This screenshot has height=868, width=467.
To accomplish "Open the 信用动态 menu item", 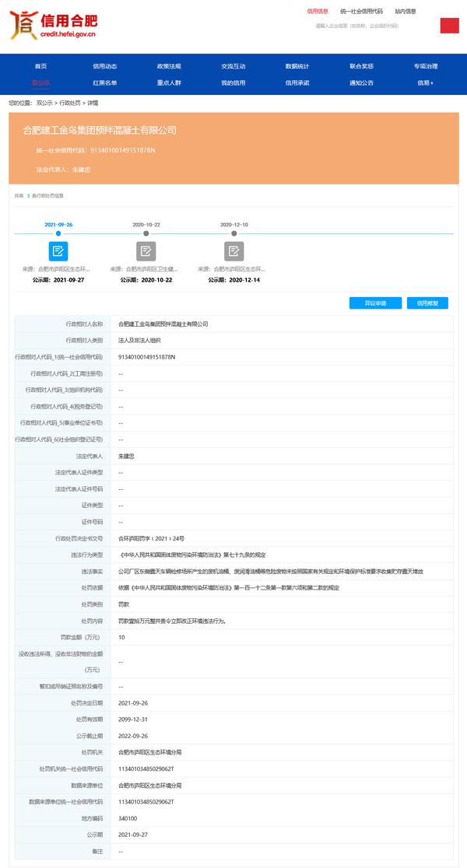I will click(105, 66).
